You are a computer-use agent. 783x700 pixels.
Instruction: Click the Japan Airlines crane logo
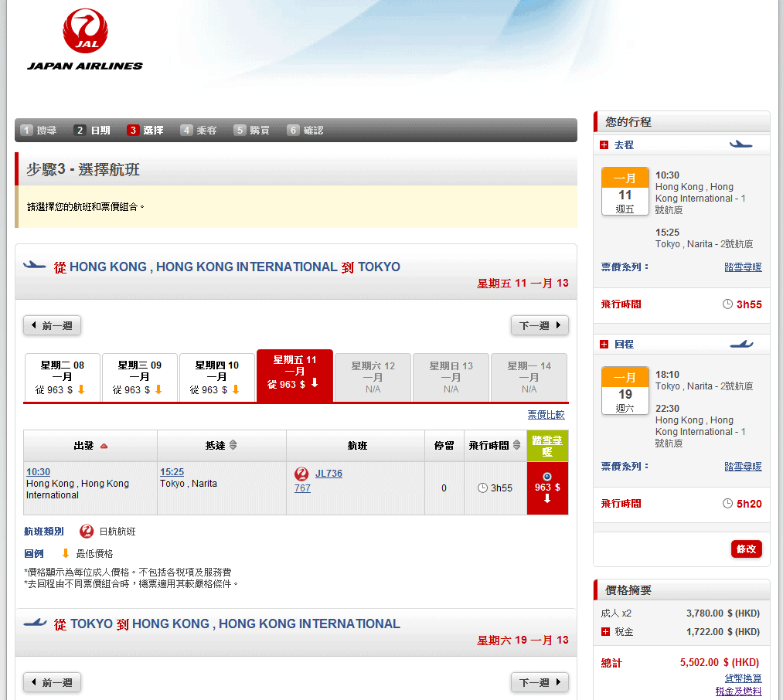click(85, 32)
